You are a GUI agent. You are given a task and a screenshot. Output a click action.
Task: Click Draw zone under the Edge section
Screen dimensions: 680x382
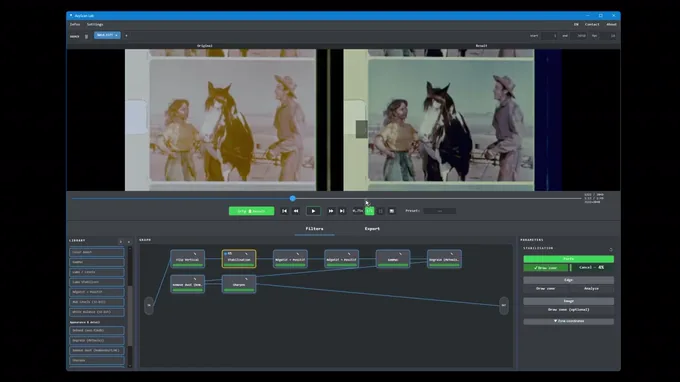coord(546,289)
